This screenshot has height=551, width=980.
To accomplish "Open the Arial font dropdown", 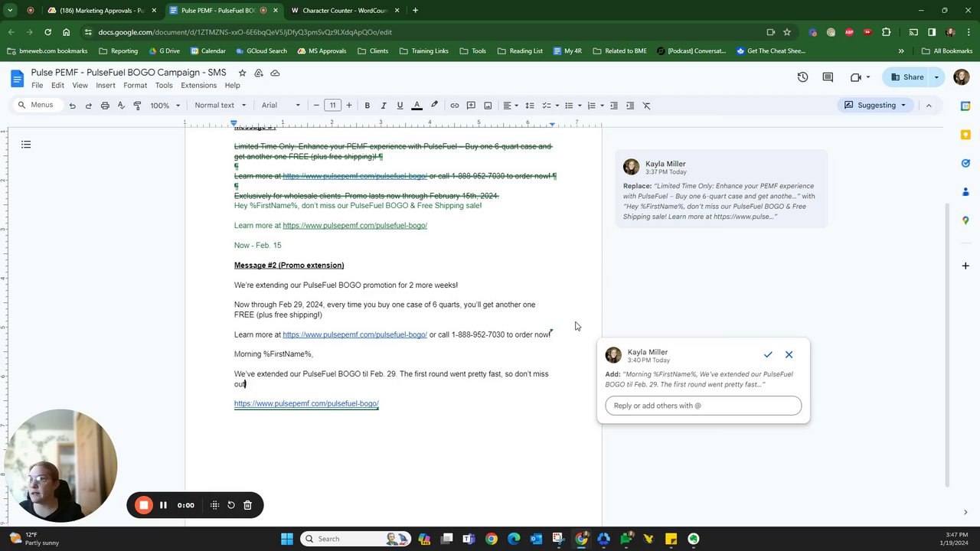I will pyautogui.click(x=281, y=106).
